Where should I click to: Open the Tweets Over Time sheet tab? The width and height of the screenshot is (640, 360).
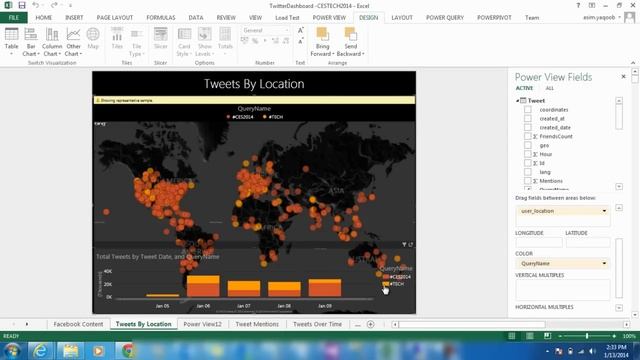[x=317, y=324]
